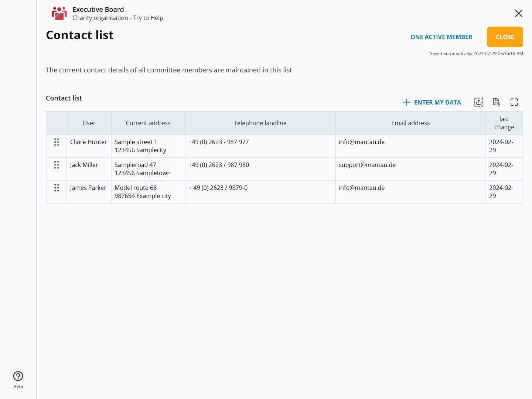Screen dimensions: 532x399
Task: Select the support@mantau.de email cell
Action: click(367, 165)
